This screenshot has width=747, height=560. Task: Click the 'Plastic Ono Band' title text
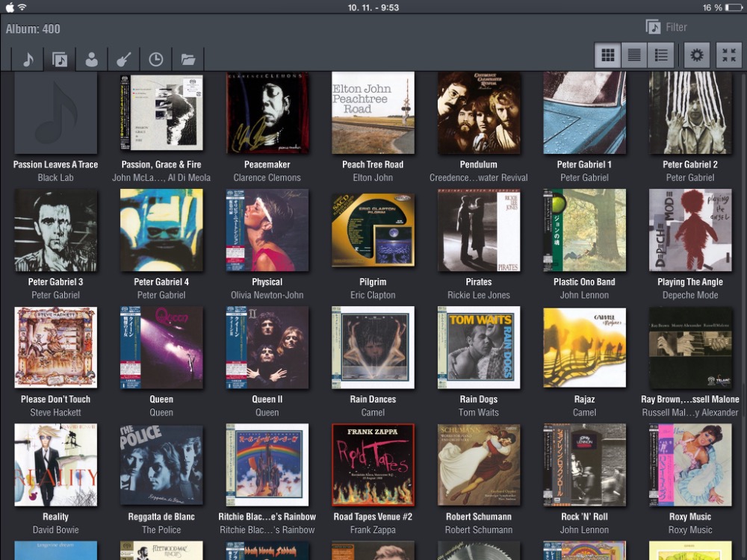pos(585,282)
